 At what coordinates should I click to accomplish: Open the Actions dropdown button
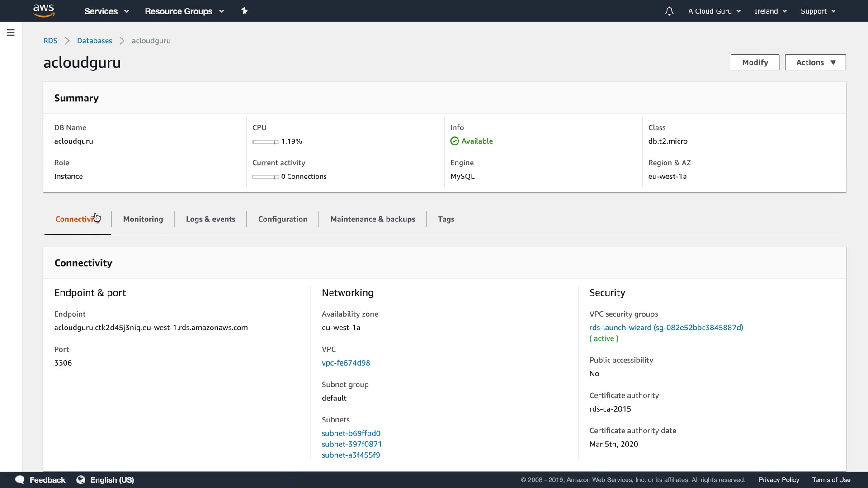pyautogui.click(x=815, y=62)
